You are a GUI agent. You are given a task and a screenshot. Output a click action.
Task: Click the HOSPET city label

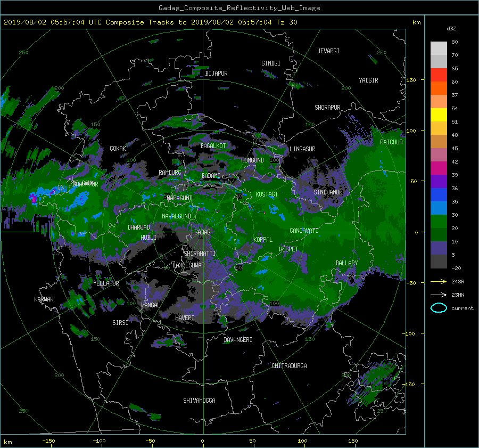coord(288,249)
